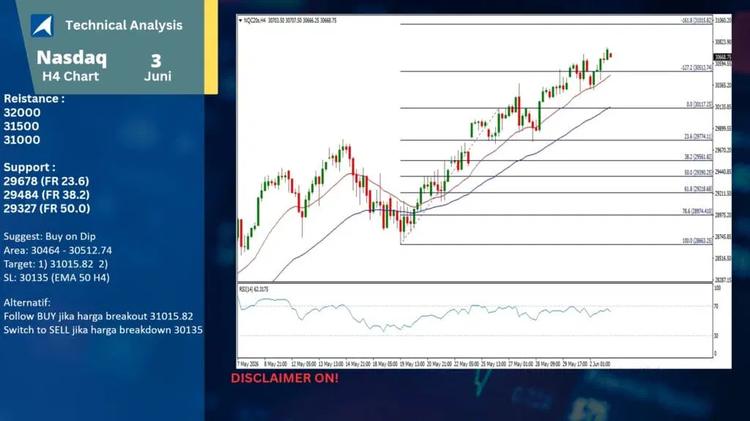The width and height of the screenshot is (750, 421).
Task: Click the small triangle before the chart symbol
Action: 240,21
